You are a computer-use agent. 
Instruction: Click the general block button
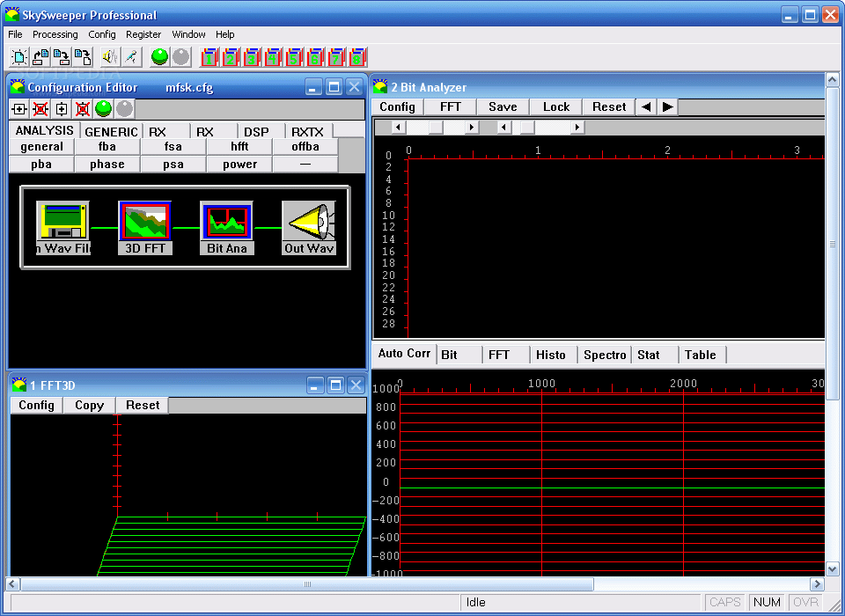[x=41, y=147]
